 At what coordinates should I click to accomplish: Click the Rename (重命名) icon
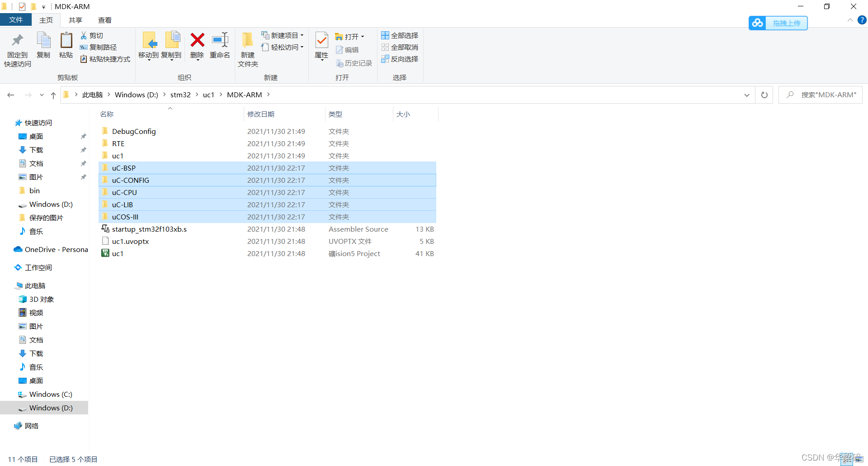pyautogui.click(x=220, y=40)
